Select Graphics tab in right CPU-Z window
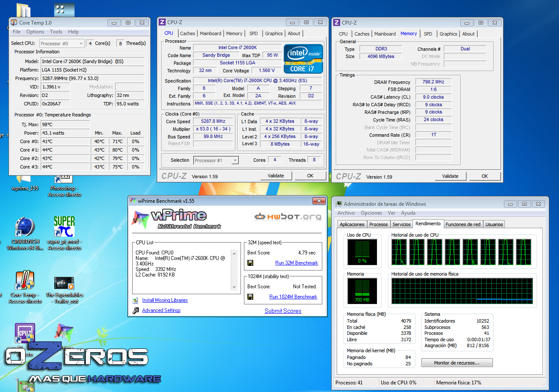 [x=448, y=34]
